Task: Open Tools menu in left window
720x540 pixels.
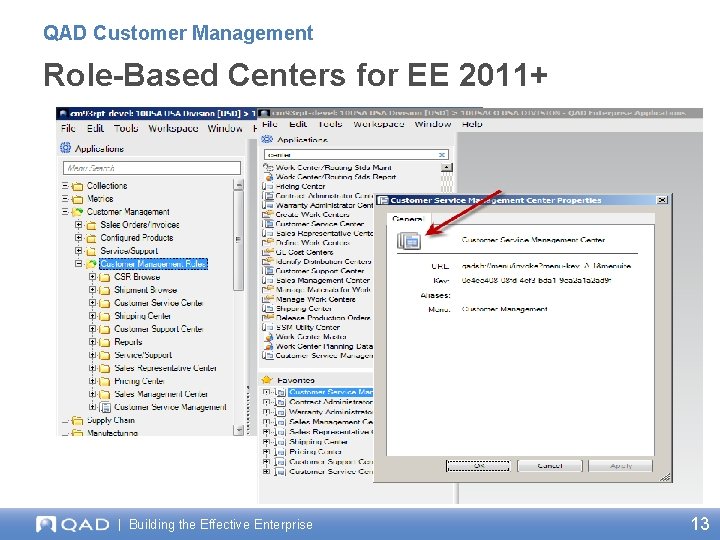Action: [x=126, y=128]
